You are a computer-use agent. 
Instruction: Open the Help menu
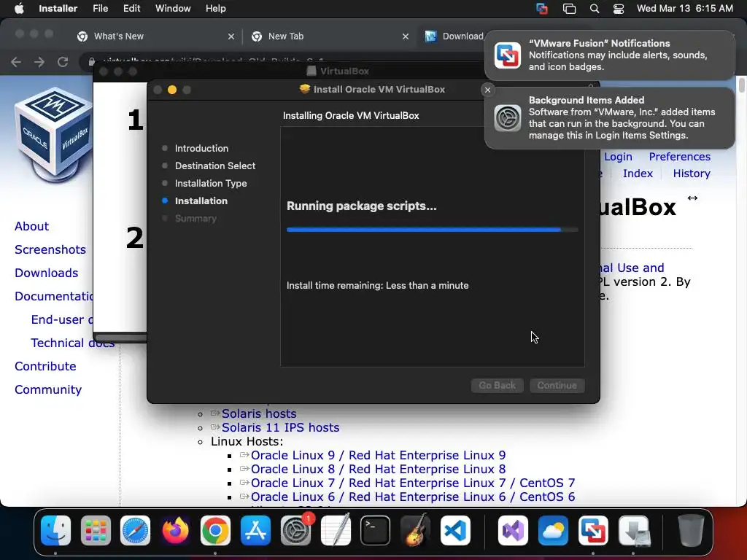click(x=216, y=9)
